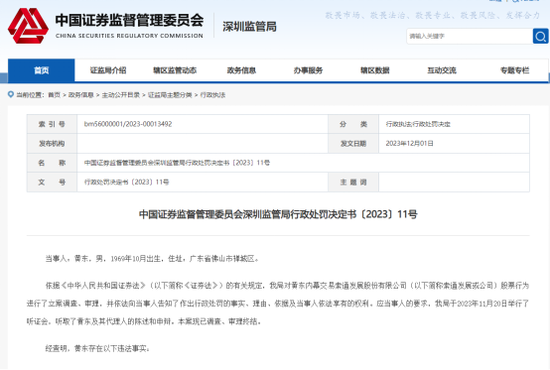Viewport: 550px width, 370px height.
Task: Click the location pin icon in breadcrumb
Action: click(11, 95)
